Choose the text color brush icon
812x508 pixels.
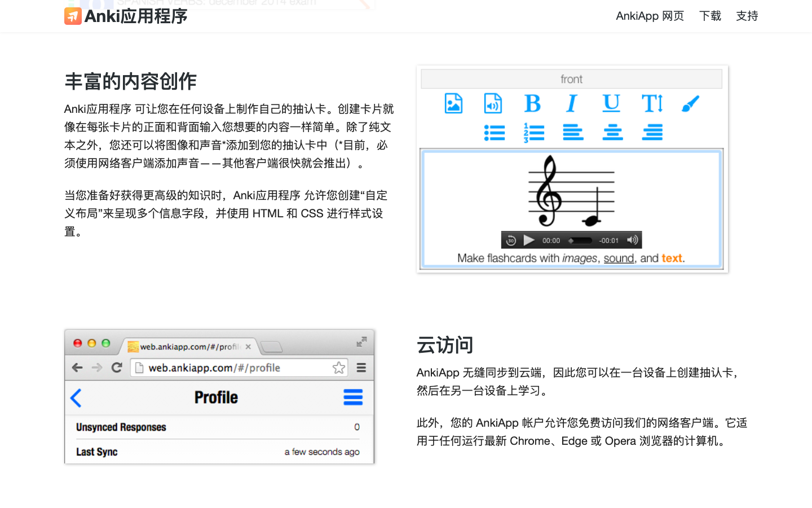(690, 103)
